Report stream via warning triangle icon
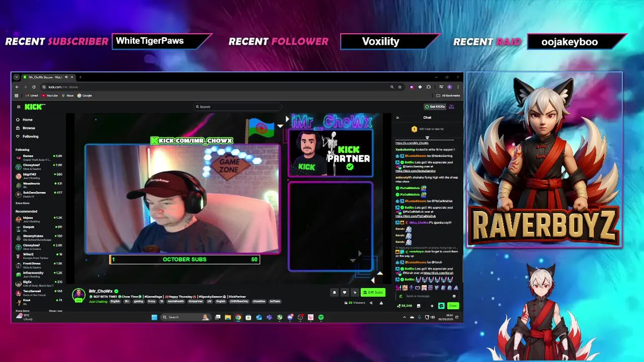This screenshot has width=644, height=362. tap(381, 303)
